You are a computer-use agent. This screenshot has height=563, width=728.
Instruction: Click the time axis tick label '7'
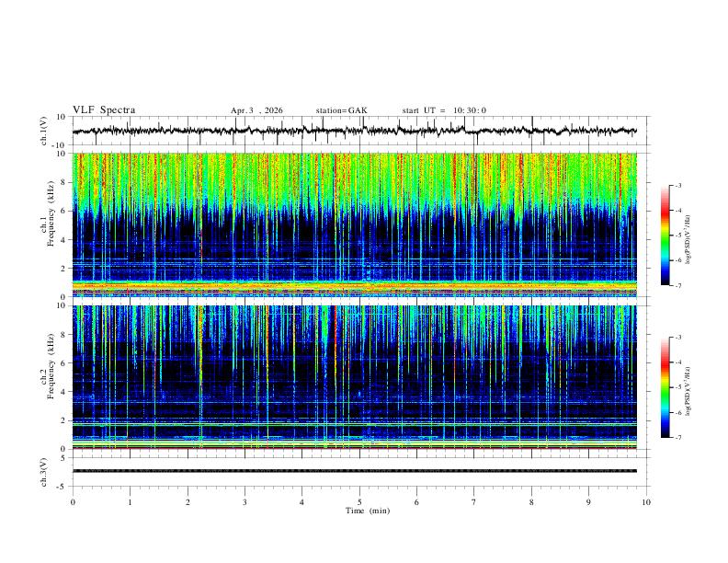[x=474, y=502]
